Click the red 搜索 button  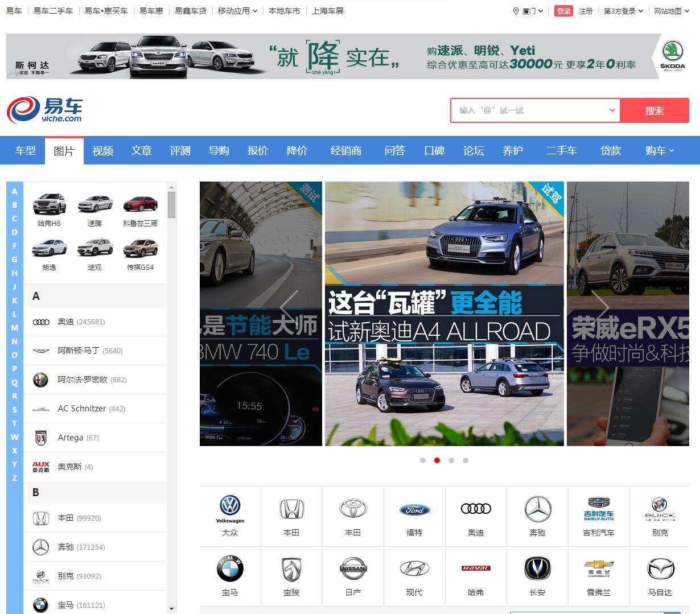(x=654, y=110)
